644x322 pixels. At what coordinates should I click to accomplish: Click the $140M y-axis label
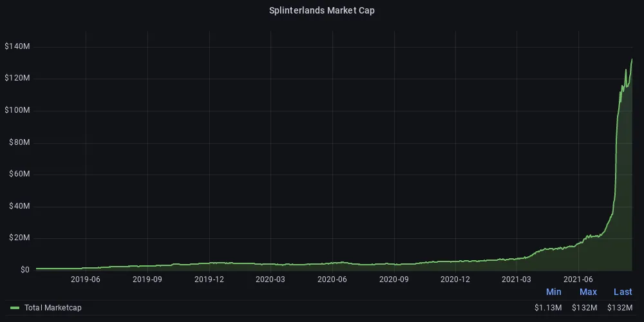click(x=17, y=47)
